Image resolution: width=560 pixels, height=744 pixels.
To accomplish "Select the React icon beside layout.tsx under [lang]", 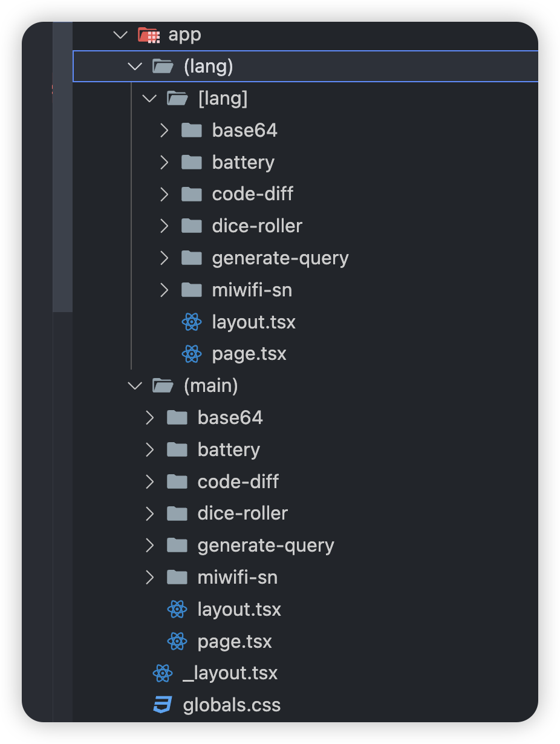I will click(192, 322).
